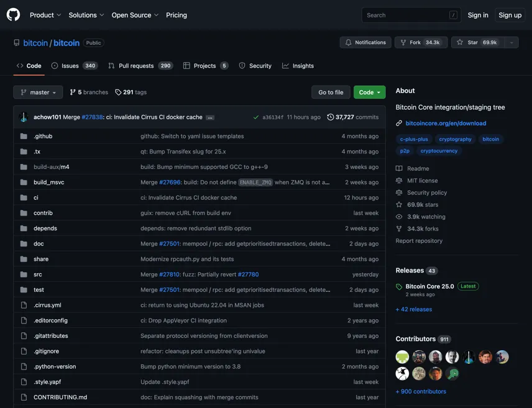Click the Pricing nav link
The width and height of the screenshot is (532, 408).
coord(177,15)
